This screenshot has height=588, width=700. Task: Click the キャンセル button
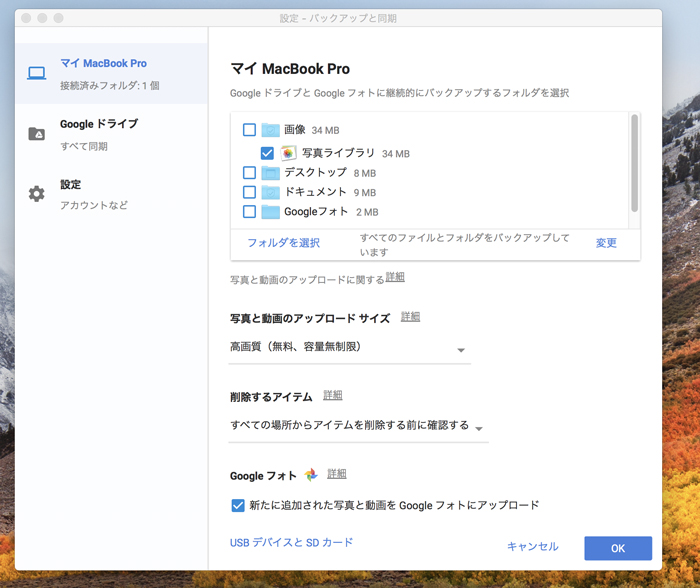coord(533,546)
